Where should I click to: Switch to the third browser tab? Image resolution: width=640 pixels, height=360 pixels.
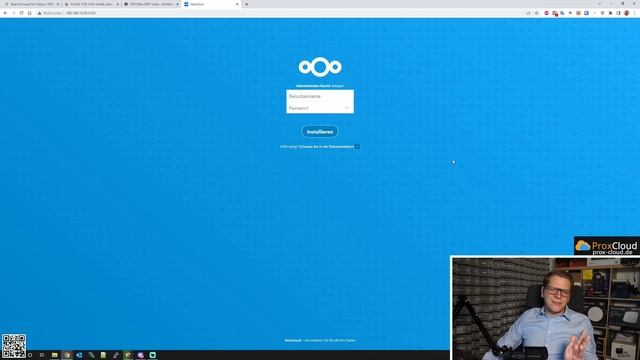(x=151, y=4)
